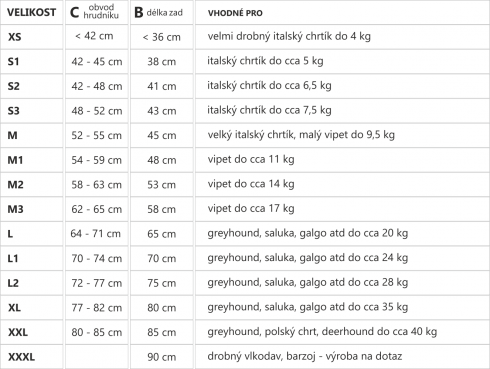Click 'vipet do cca 17 kg' text
Screen dimensions: 490x369
[x=251, y=209]
